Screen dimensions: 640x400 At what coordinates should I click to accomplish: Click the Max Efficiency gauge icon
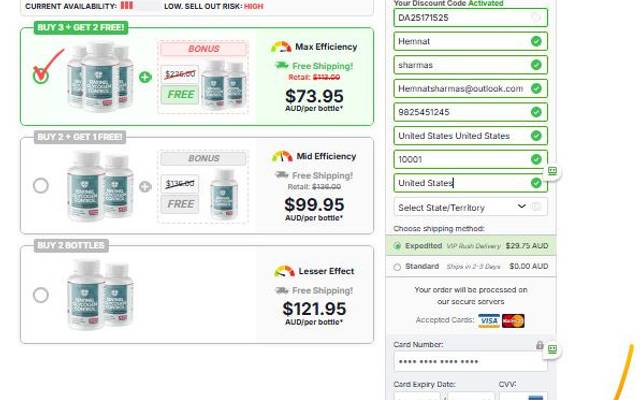pos(281,47)
